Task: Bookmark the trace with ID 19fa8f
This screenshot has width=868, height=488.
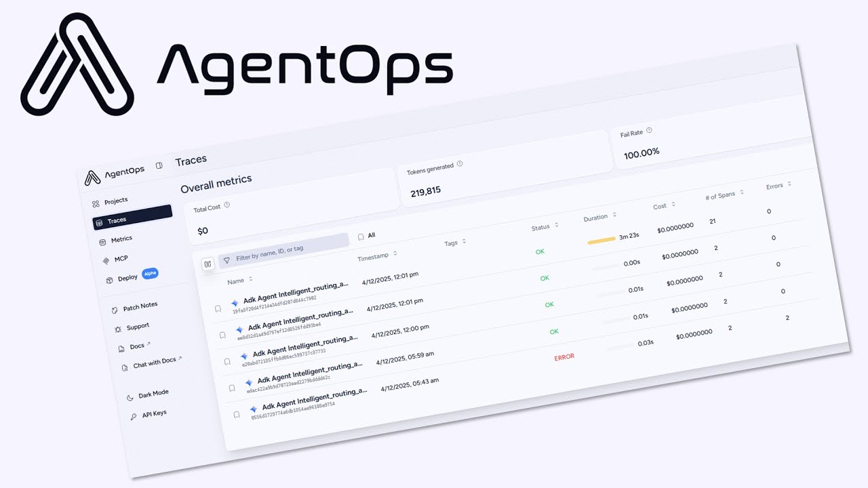Action: [218, 308]
